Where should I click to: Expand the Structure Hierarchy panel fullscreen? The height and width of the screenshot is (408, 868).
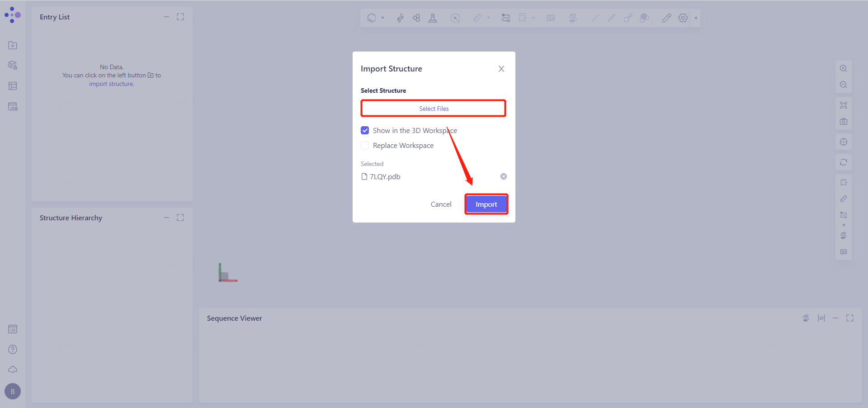(180, 218)
